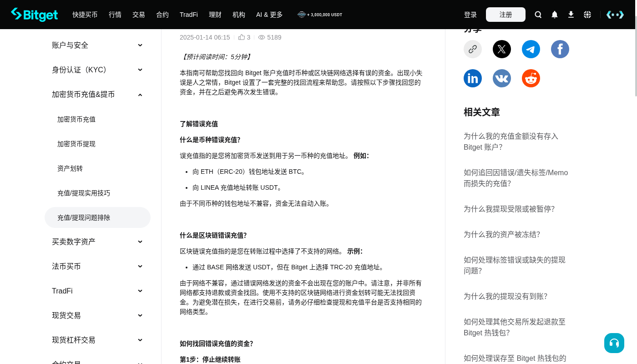Share article on X
637x364 pixels.
[502, 49]
